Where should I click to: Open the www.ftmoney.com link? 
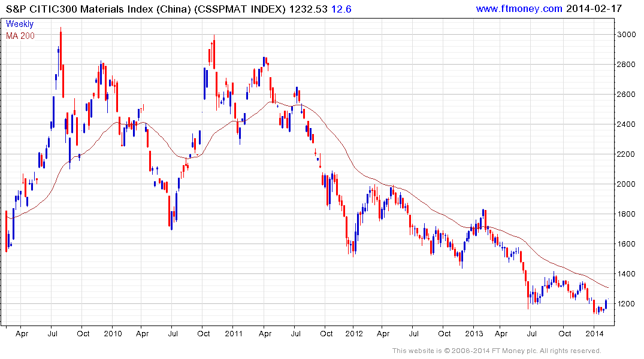point(519,8)
